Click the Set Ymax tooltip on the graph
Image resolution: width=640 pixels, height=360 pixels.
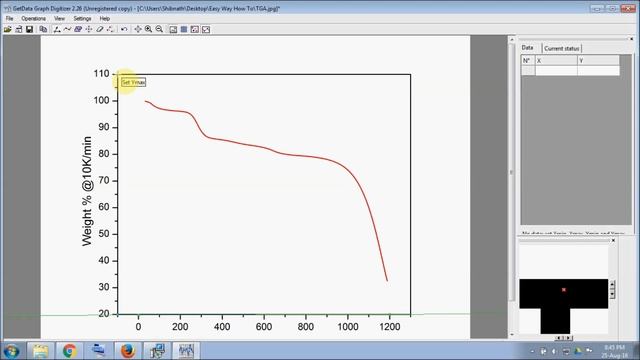(x=133, y=82)
